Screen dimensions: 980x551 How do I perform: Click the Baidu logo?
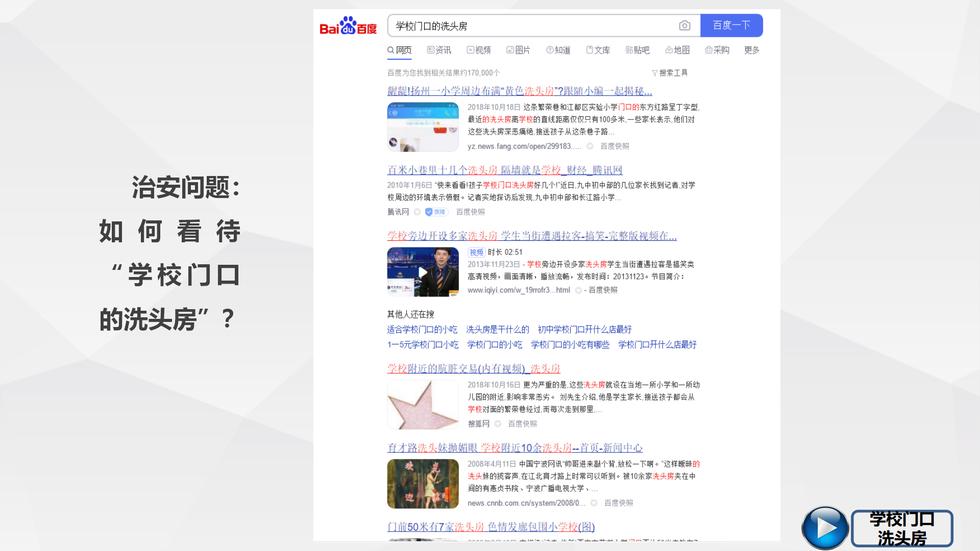point(348,26)
